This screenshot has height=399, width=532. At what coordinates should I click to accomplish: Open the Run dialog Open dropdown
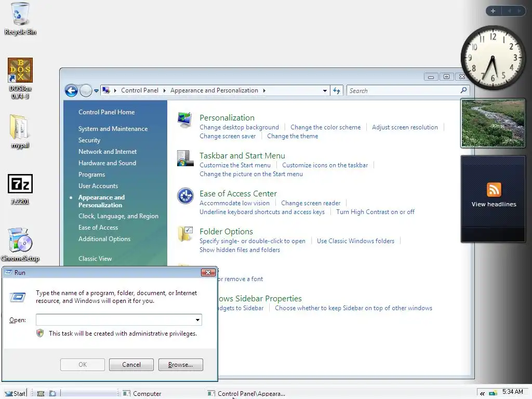pyautogui.click(x=197, y=320)
